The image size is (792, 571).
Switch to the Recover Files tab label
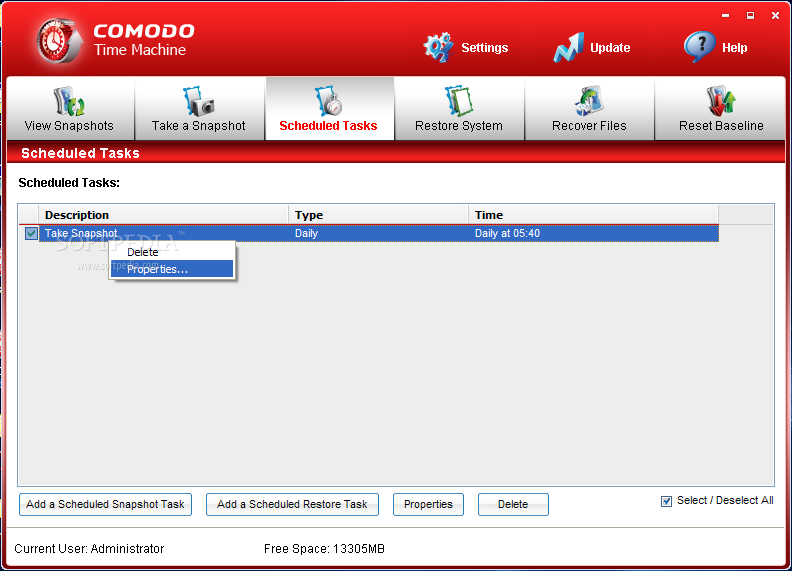click(x=589, y=126)
